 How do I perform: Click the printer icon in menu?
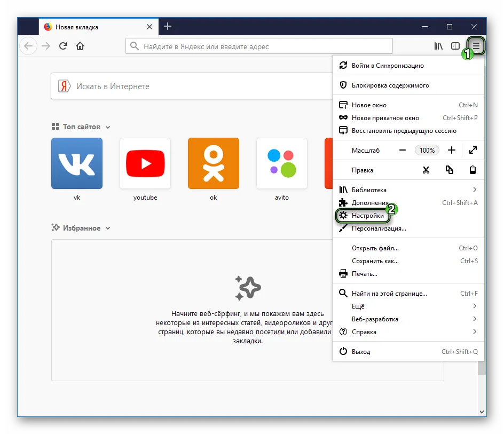[343, 273]
